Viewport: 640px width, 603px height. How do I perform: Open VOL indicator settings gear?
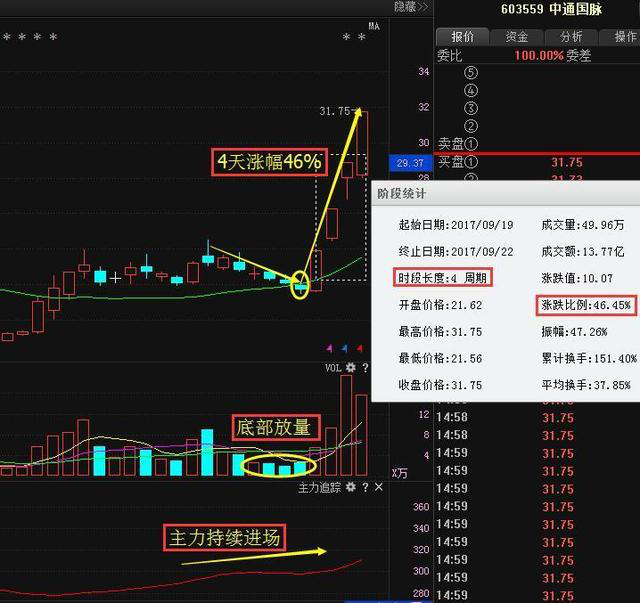pyautogui.click(x=350, y=368)
